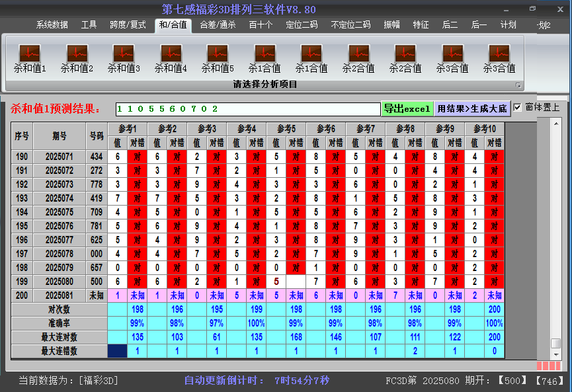Open the 不定位二码 tab
Viewport: 572px width, 392px height.
(x=350, y=25)
